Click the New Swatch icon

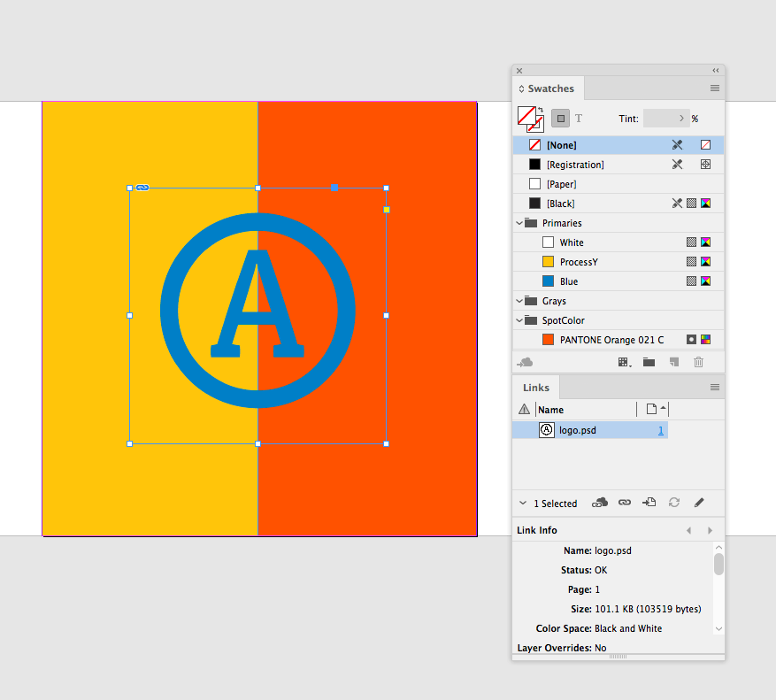pos(673,362)
